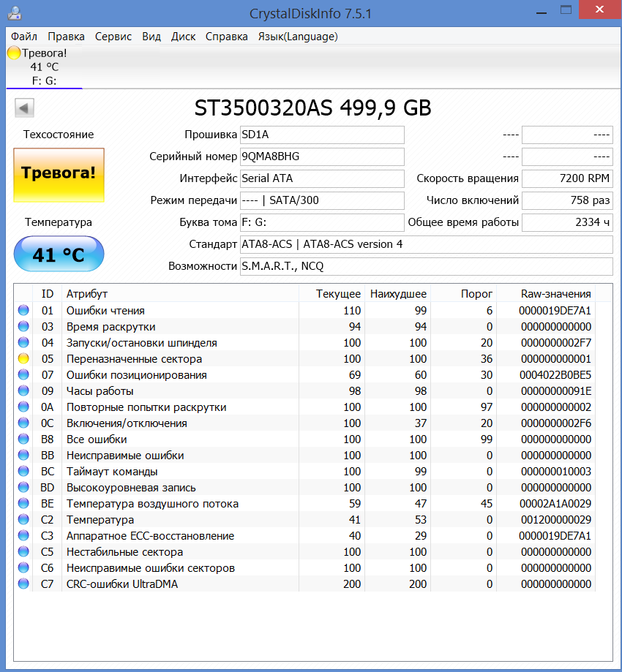The height and width of the screenshot is (672, 622).
Task: Click status dot for Нестабильные сектора
Action: [23, 551]
